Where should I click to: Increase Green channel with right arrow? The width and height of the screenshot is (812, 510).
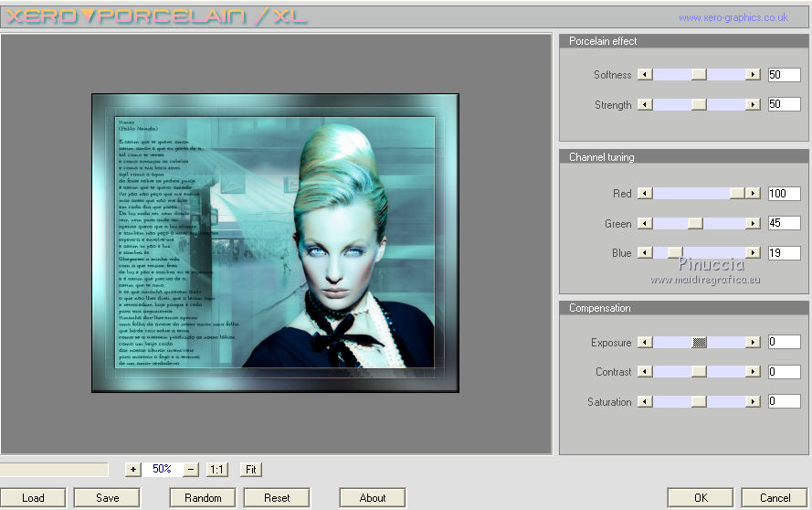pos(753,223)
